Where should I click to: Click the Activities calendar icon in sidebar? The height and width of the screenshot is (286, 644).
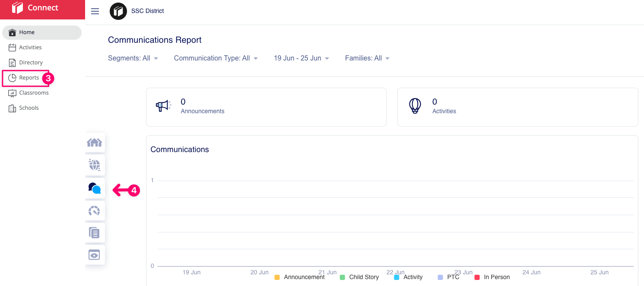tap(12, 48)
